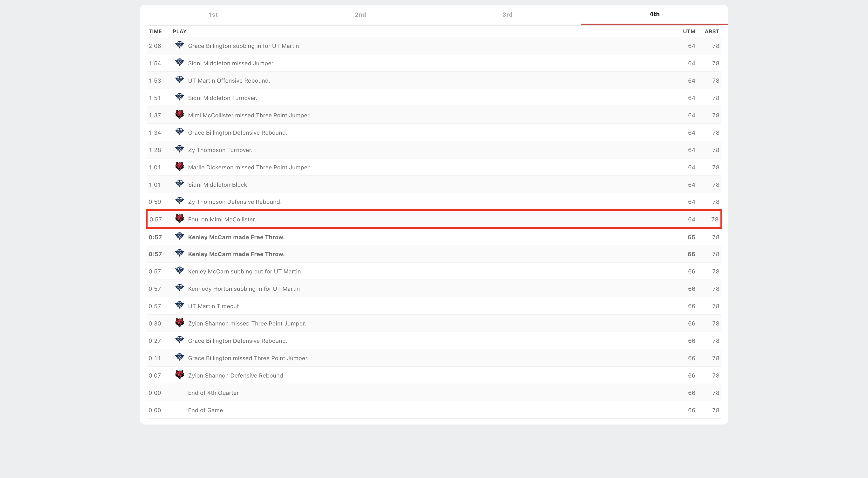This screenshot has width=868, height=478.
Task: Click the UTM score column header
Action: [689, 31]
